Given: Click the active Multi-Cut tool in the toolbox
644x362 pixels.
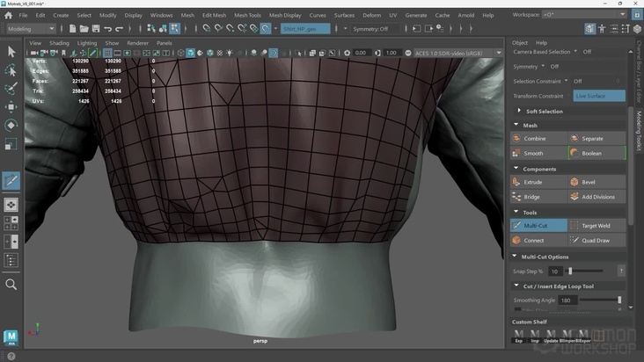Looking at the screenshot, I should [x=11, y=180].
